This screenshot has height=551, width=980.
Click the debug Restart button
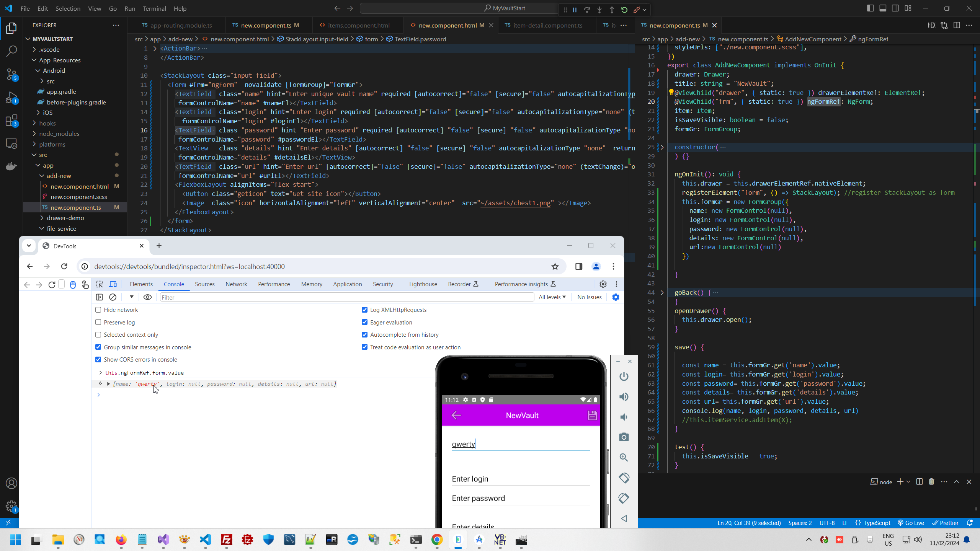(x=624, y=10)
